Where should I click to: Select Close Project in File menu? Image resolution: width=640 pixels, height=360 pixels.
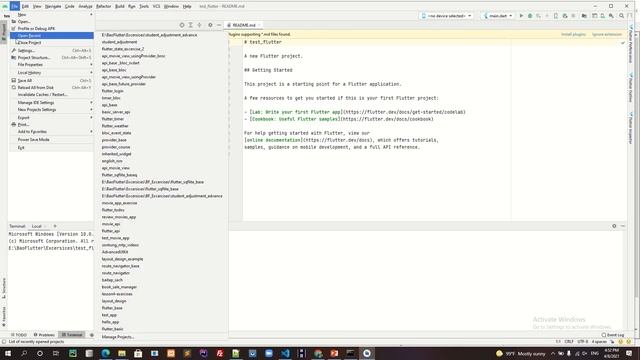click(51, 42)
